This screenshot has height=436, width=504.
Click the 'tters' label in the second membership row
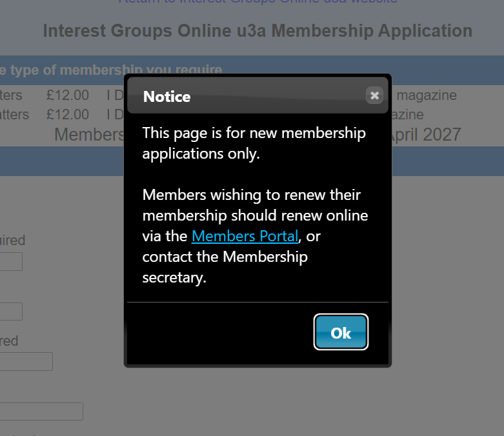click(14, 115)
